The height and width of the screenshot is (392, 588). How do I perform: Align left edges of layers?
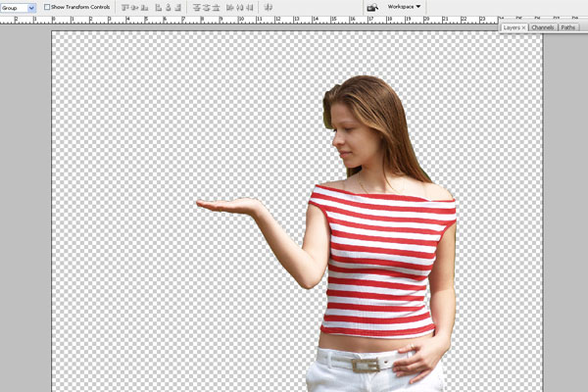click(x=159, y=7)
